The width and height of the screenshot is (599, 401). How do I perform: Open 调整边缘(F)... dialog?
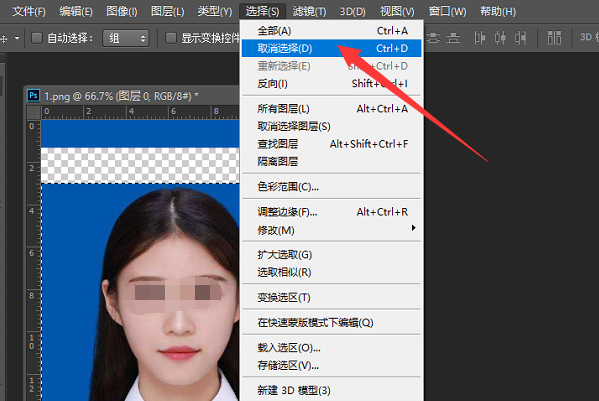332,212
